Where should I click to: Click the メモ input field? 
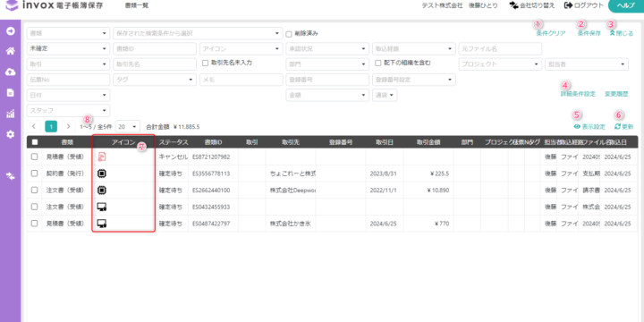coord(241,80)
